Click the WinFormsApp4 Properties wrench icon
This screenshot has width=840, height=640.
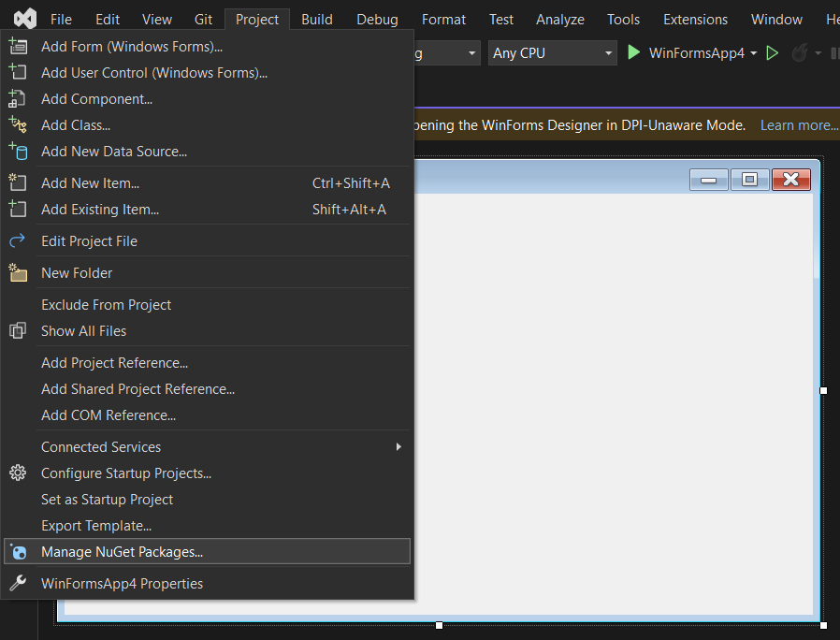18,583
